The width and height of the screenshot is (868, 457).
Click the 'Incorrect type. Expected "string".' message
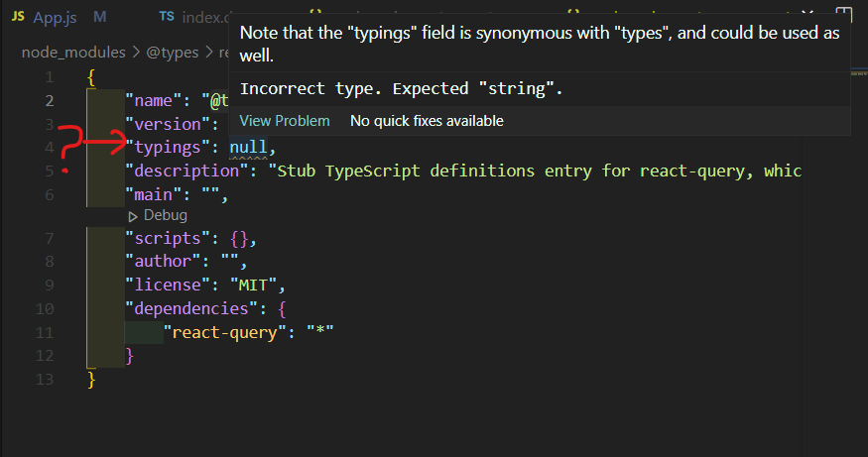[402, 88]
